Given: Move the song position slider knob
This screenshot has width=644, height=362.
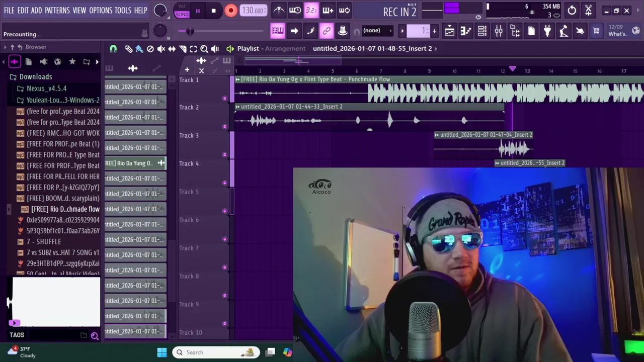Looking at the screenshot, I should (x=190, y=31).
